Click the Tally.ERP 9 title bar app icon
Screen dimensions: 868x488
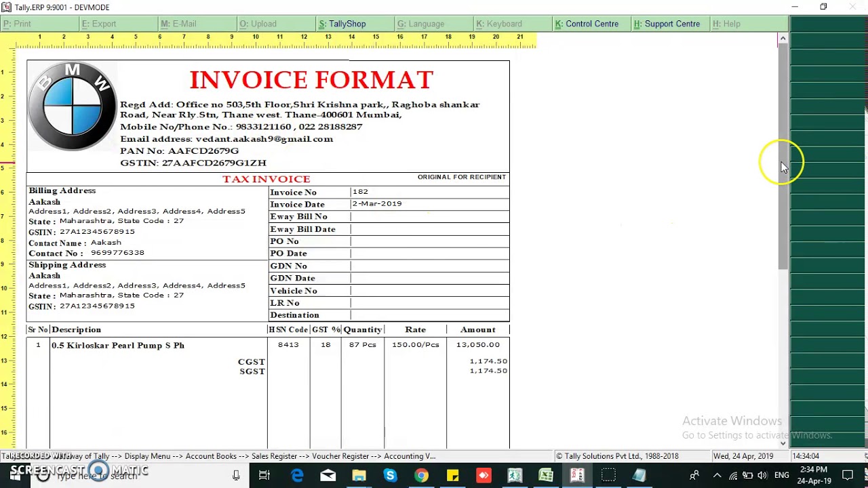(x=6, y=7)
